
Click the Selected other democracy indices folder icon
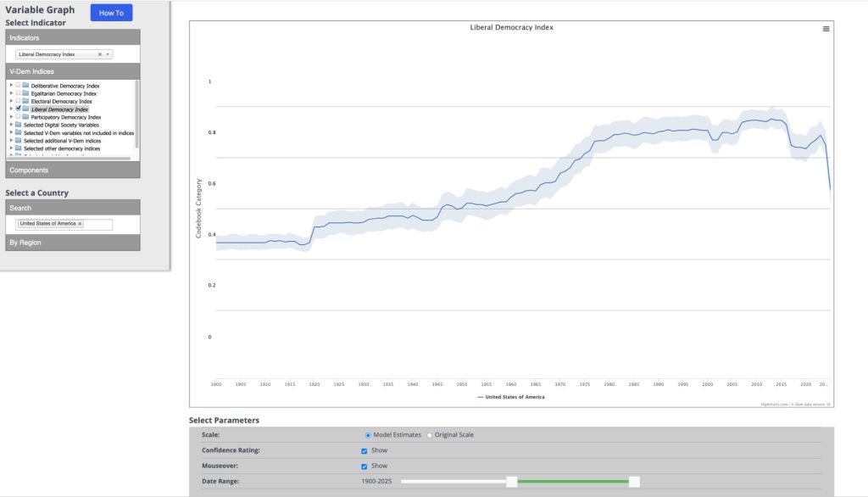tap(18, 148)
